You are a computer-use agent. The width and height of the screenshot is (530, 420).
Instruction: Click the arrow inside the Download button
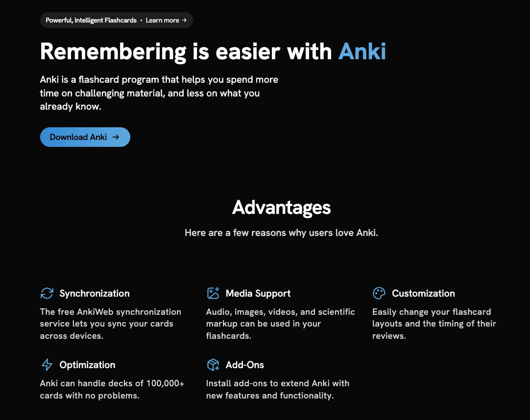[x=117, y=137]
